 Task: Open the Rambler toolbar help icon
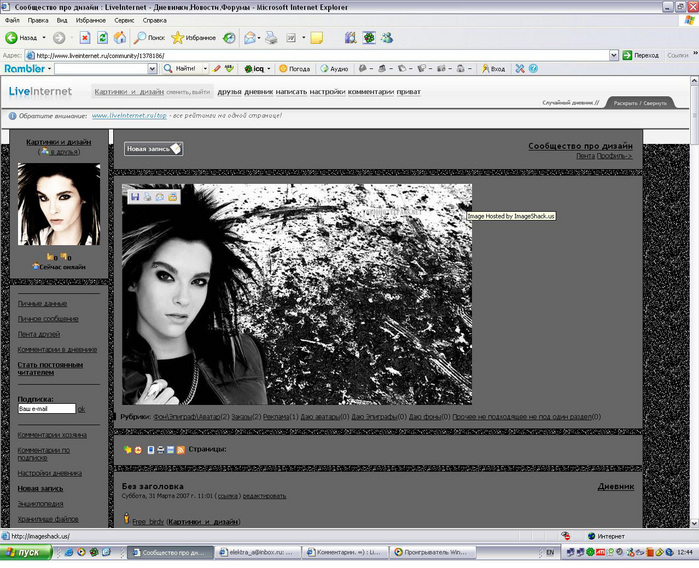coord(533,69)
